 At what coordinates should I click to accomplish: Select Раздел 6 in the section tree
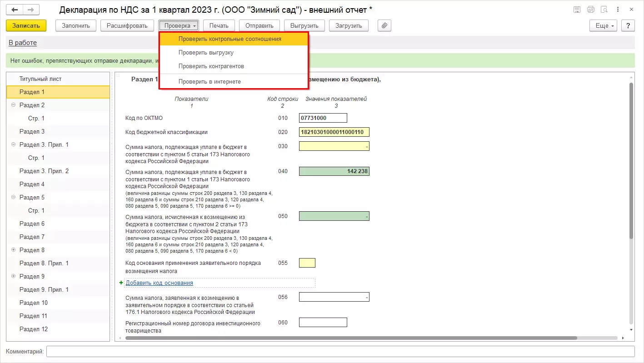tap(58, 224)
